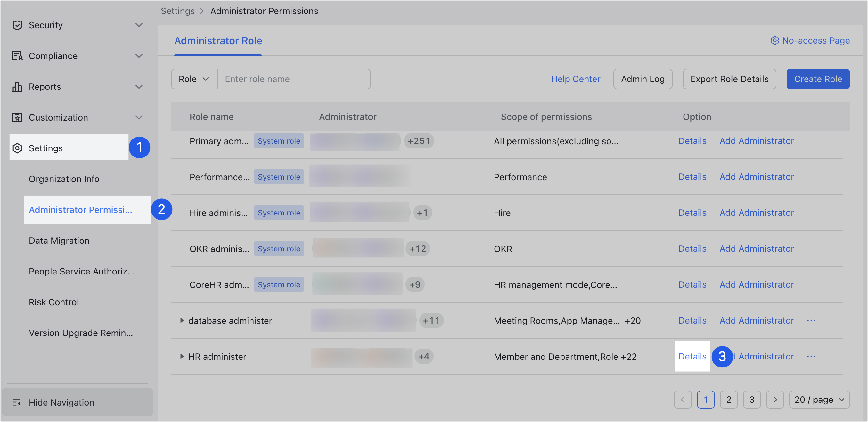868x422 pixels.
Task: Click the Security shield icon
Action: [17, 25]
